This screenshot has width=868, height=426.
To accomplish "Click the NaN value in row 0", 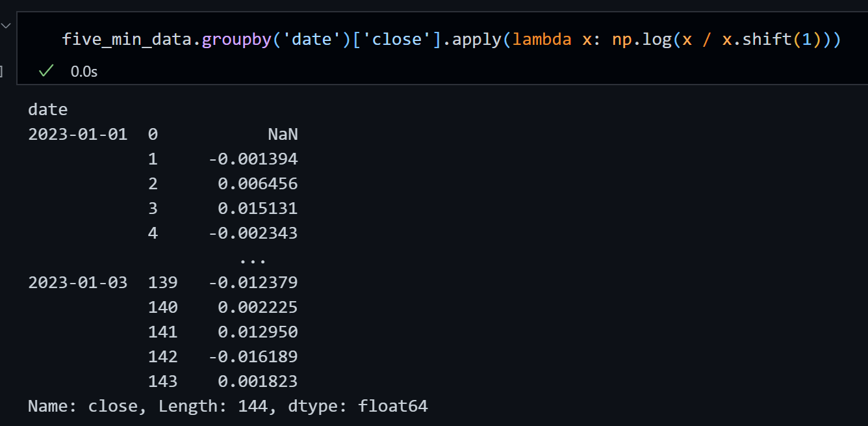I will [x=283, y=135].
